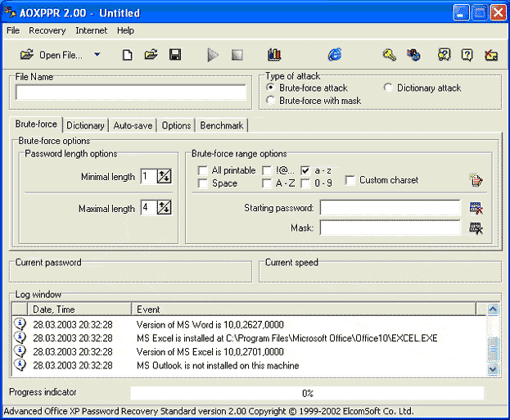
Task: Create a new project with blank page icon
Action: point(127,55)
